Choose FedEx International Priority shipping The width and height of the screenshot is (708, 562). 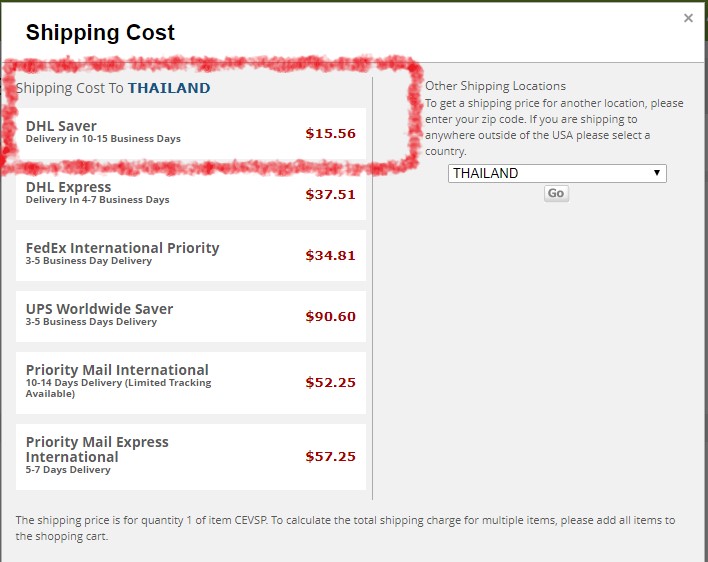coord(191,255)
